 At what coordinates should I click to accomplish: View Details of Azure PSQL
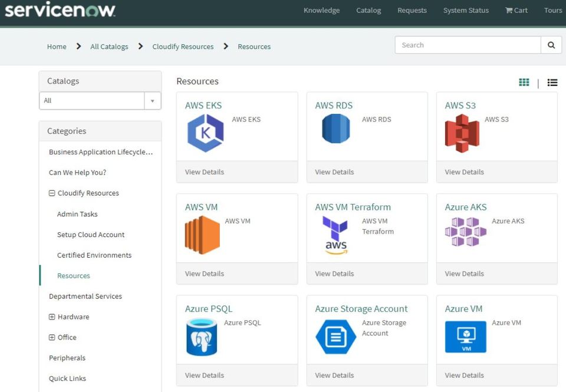(205, 375)
